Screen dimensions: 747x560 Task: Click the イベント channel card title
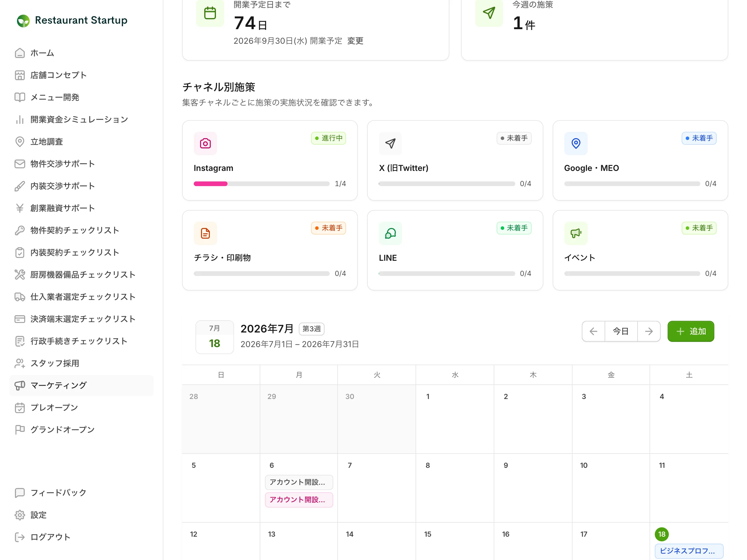[580, 258]
